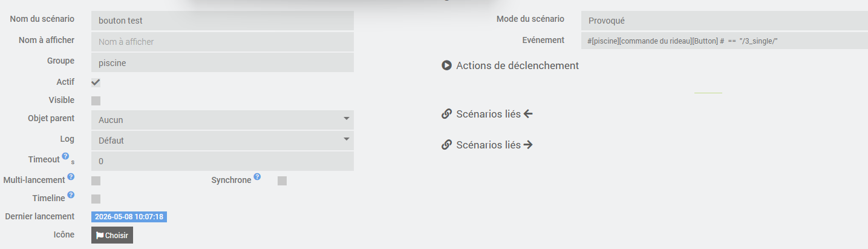Click the Dernier lancement date badge
Image resolution: width=868 pixels, height=249 pixels.
[x=129, y=217]
